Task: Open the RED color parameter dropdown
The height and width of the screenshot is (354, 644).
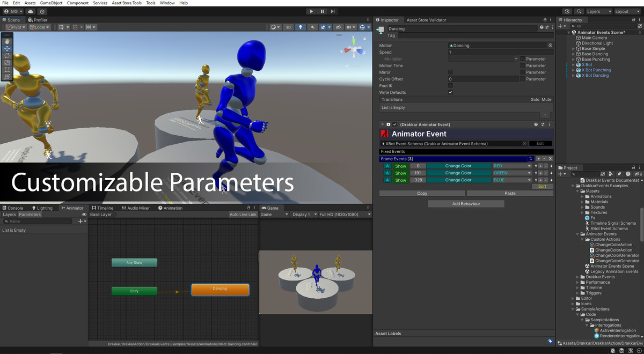Action: point(512,166)
